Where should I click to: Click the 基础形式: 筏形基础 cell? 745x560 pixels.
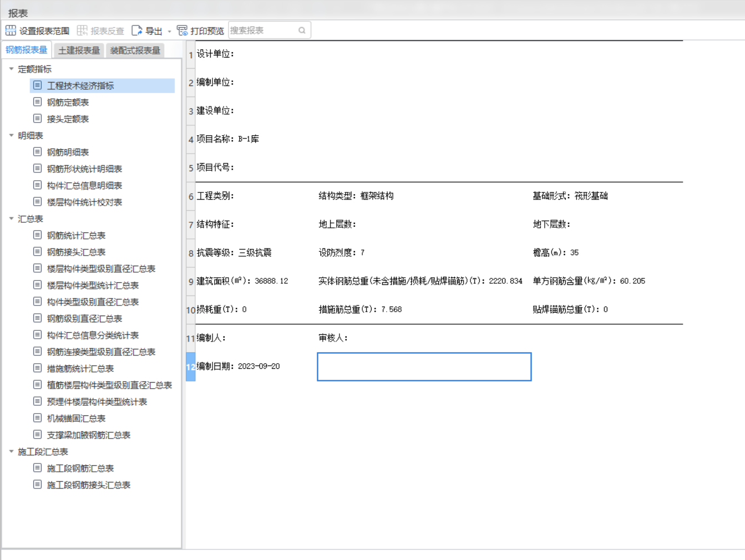570,196
